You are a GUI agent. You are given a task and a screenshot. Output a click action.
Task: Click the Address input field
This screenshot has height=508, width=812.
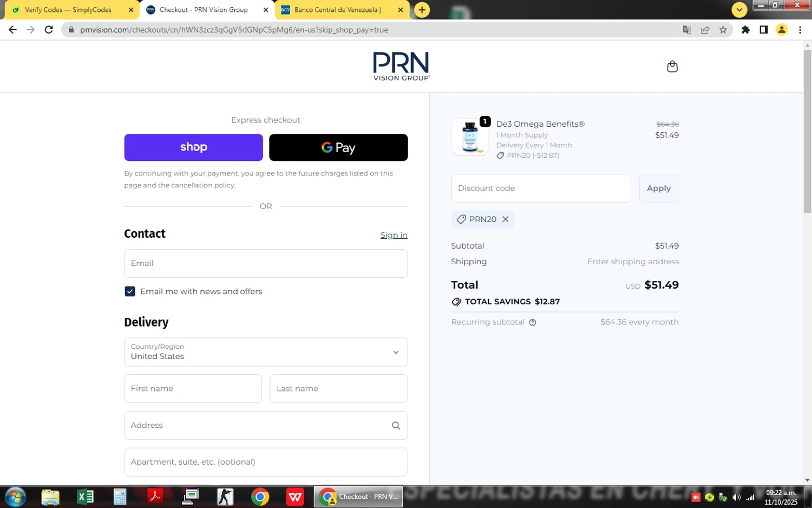click(x=266, y=426)
